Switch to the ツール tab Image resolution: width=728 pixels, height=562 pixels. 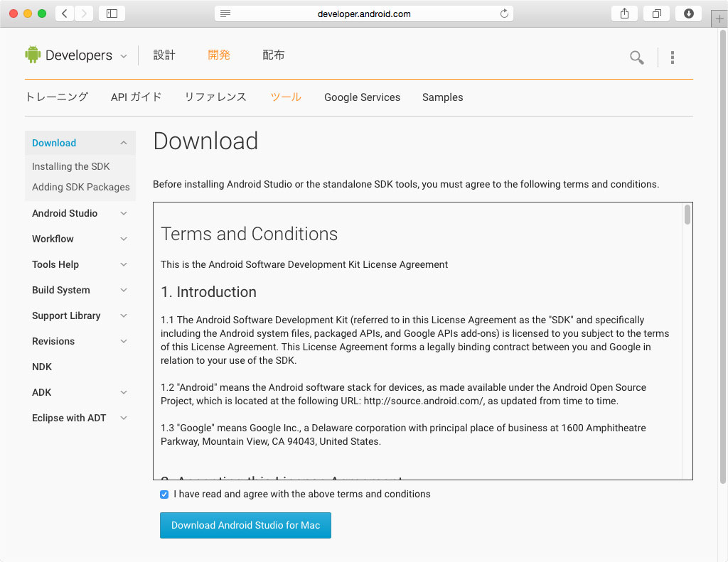click(286, 97)
